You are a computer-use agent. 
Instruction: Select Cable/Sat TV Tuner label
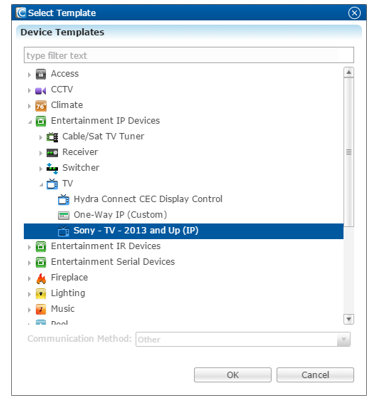coord(103,136)
